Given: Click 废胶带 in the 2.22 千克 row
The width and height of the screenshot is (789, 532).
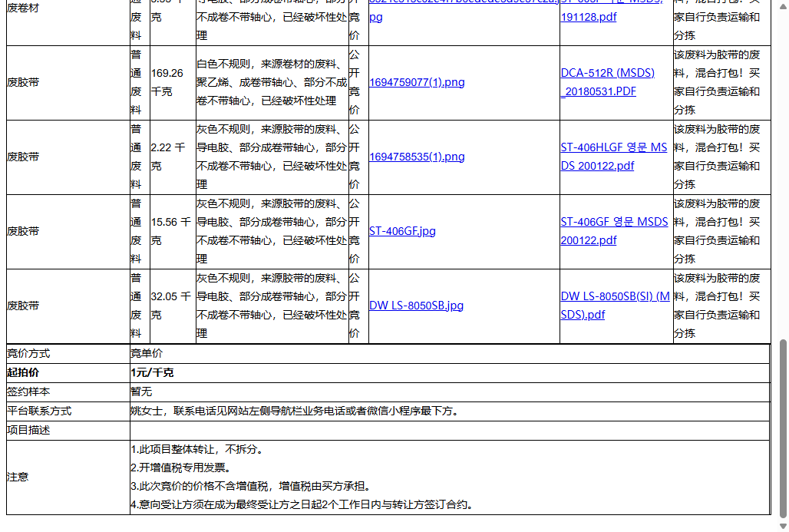Looking at the screenshot, I should coord(23,157).
